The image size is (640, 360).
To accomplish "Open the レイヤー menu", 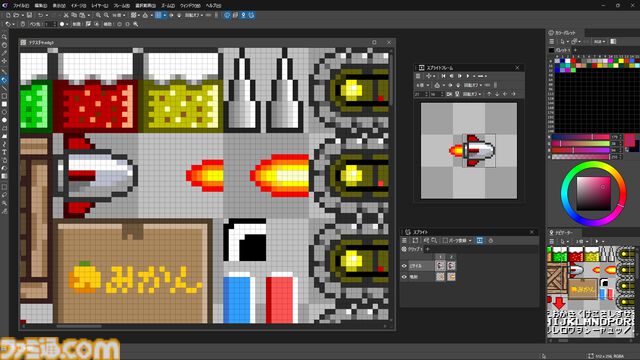I will 100,6.
